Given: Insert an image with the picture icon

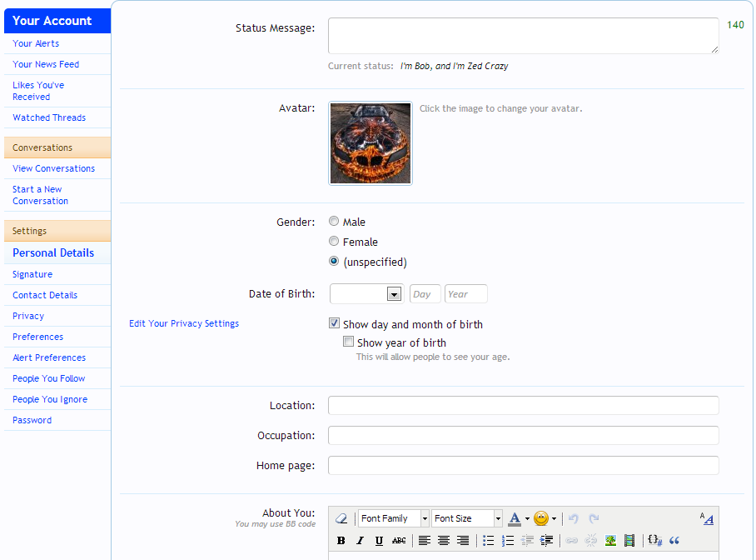Looking at the screenshot, I should (x=610, y=541).
